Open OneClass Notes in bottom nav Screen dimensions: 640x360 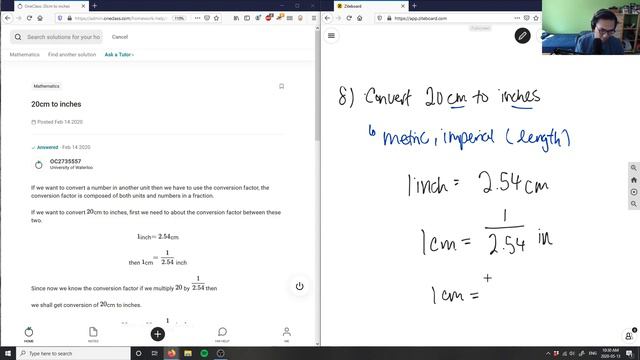pos(93,334)
